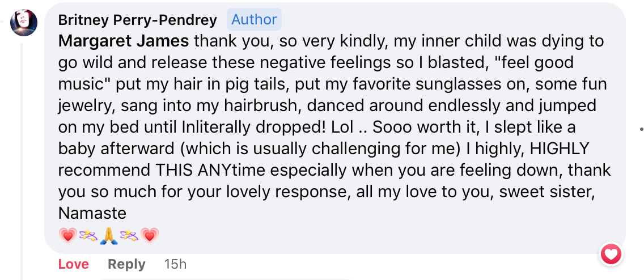The image size is (644, 280).
Task: Click the first heart emoji under Namaste
Action: pos(67,235)
